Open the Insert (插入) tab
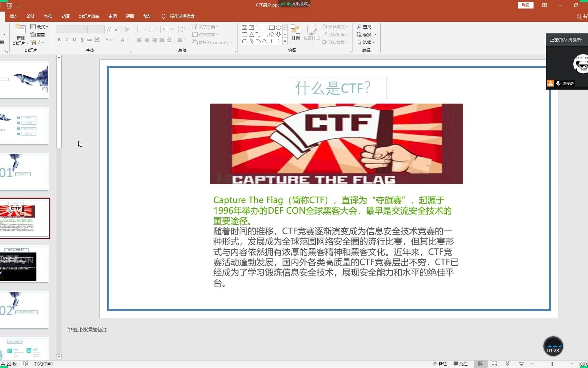 (x=13, y=16)
